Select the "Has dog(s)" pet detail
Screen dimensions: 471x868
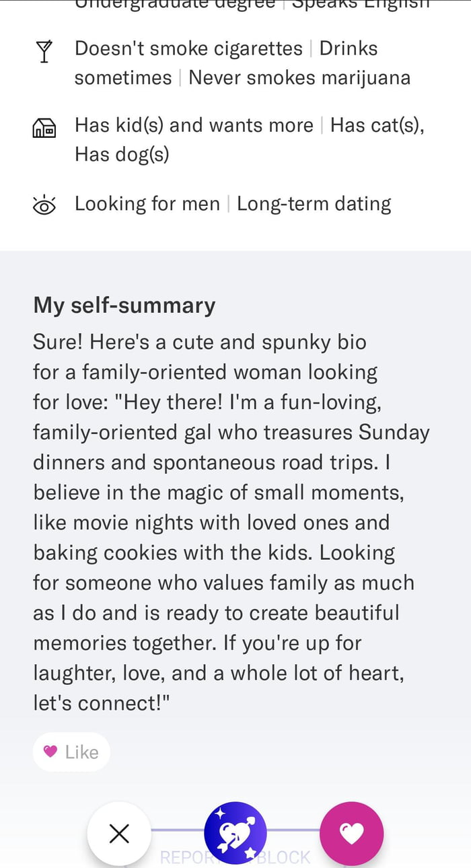[122, 154]
